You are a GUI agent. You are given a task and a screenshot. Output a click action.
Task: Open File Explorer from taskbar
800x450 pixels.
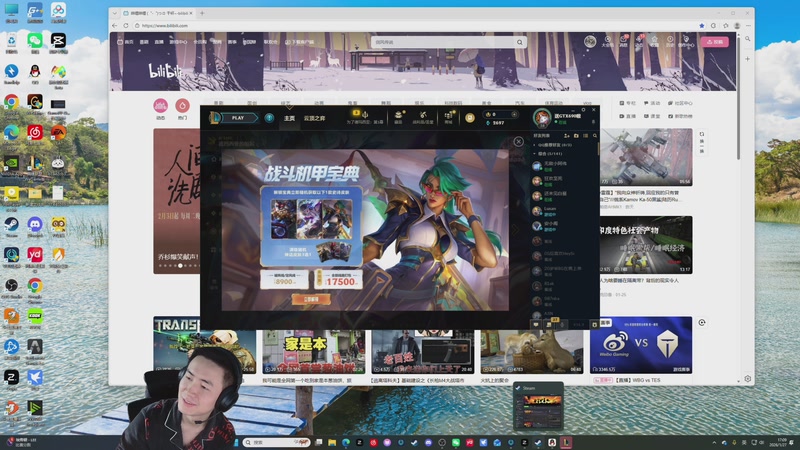[x=332, y=442]
